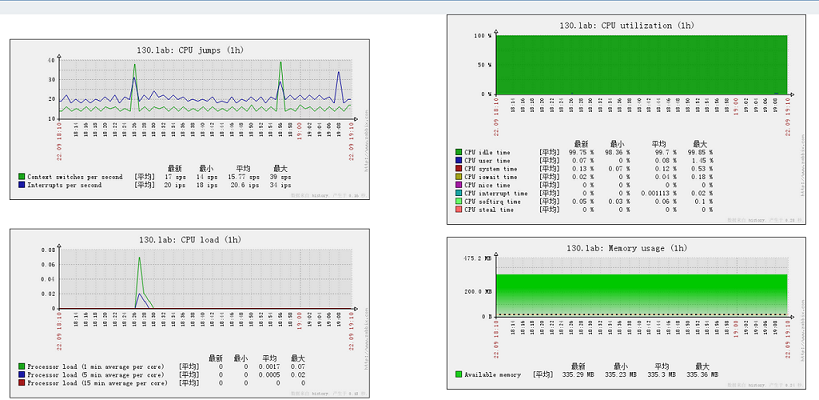Click the CPU iowait time legend swatch
The height and width of the screenshot is (400, 819).
(458, 177)
